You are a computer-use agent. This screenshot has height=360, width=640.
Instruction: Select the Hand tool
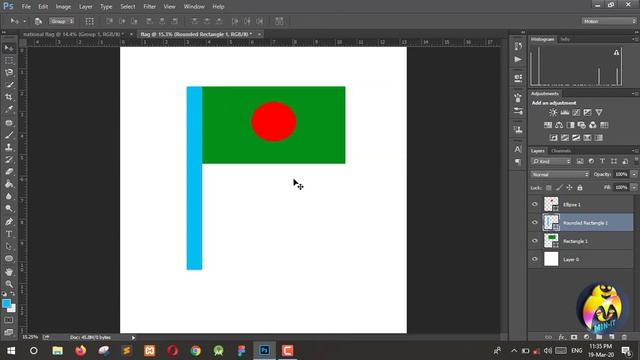(9, 272)
